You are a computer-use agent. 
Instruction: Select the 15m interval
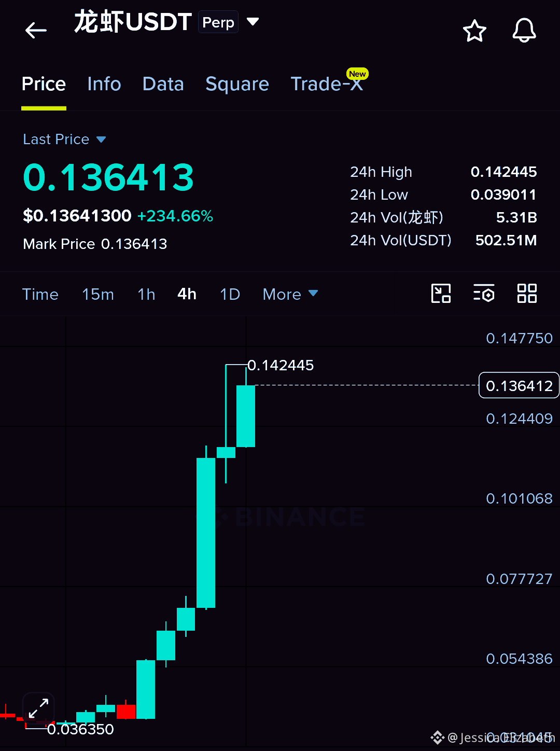(98, 294)
